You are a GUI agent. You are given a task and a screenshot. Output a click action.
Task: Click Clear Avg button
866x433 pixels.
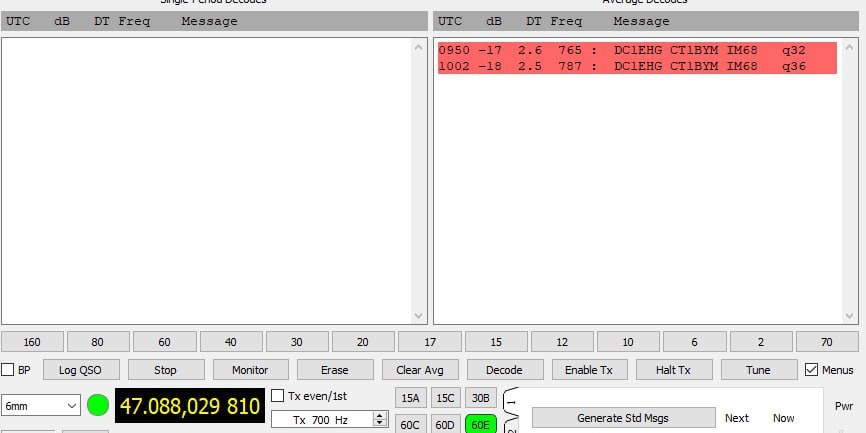point(420,370)
